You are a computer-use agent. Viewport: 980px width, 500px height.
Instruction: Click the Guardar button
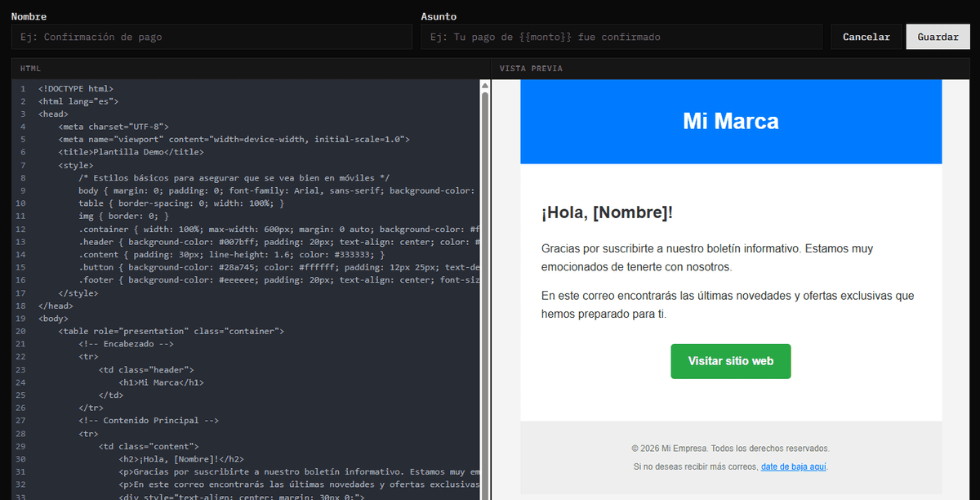pos(938,37)
